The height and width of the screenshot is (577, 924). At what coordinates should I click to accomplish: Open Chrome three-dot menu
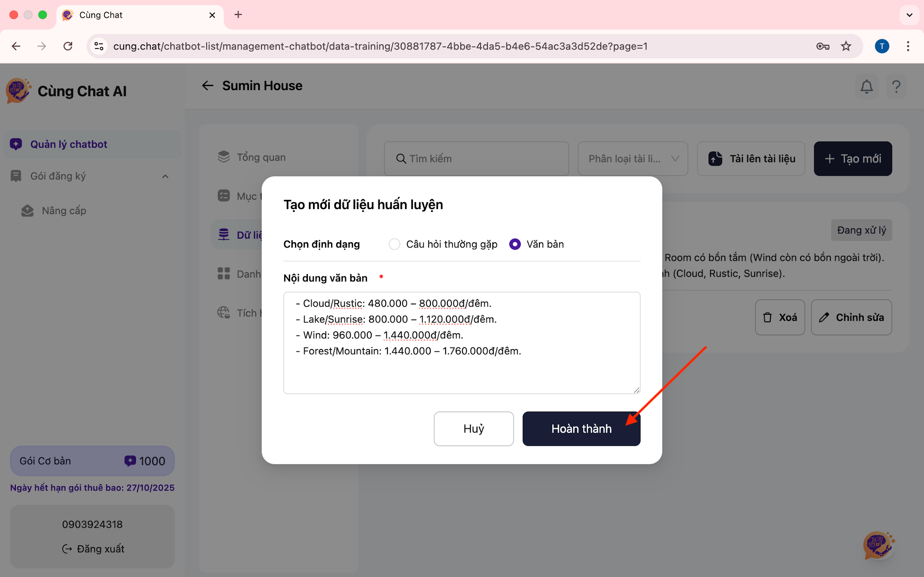[908, 47]
